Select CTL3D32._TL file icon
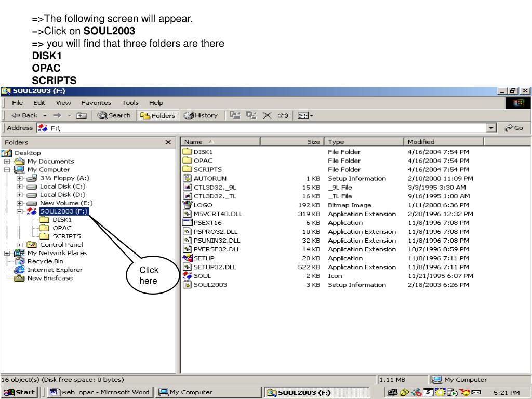 click(187, 196)
